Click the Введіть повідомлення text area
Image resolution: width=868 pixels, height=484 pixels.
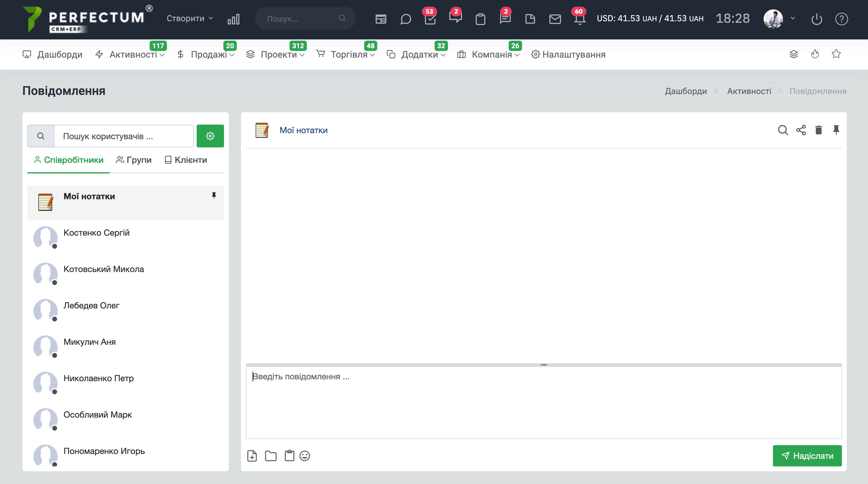[544, 403]
